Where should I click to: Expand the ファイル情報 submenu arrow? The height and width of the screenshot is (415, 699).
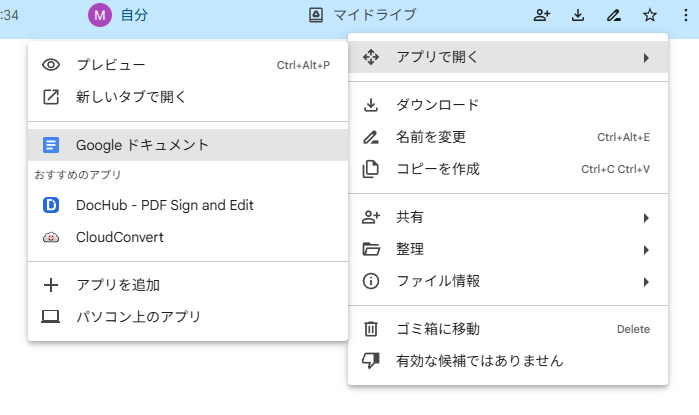(x=646, y=282)
